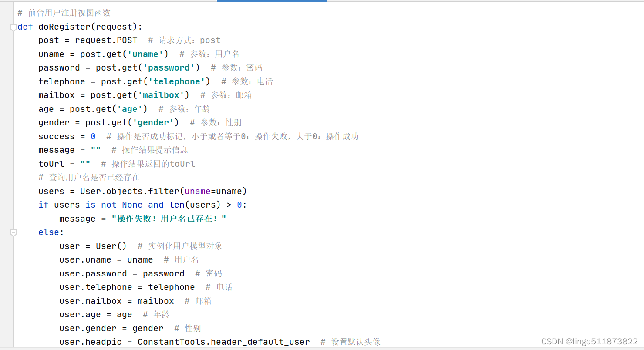Click the 'user = User()' statement
This screenshot has height=350, width=644.
[x=93, y=246]
